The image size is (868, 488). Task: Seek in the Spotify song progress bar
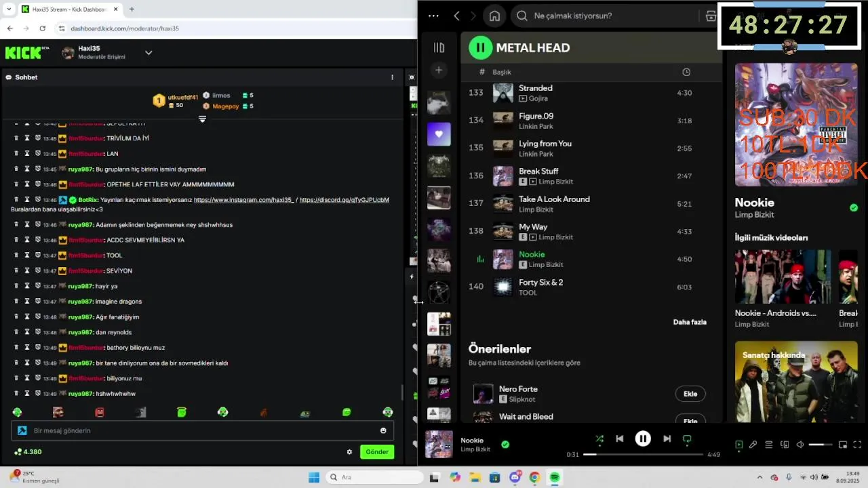pos(643,454)
